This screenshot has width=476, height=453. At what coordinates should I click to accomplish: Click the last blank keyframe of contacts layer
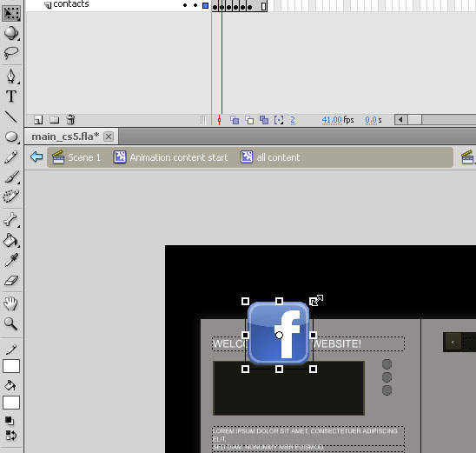(263, 6)
